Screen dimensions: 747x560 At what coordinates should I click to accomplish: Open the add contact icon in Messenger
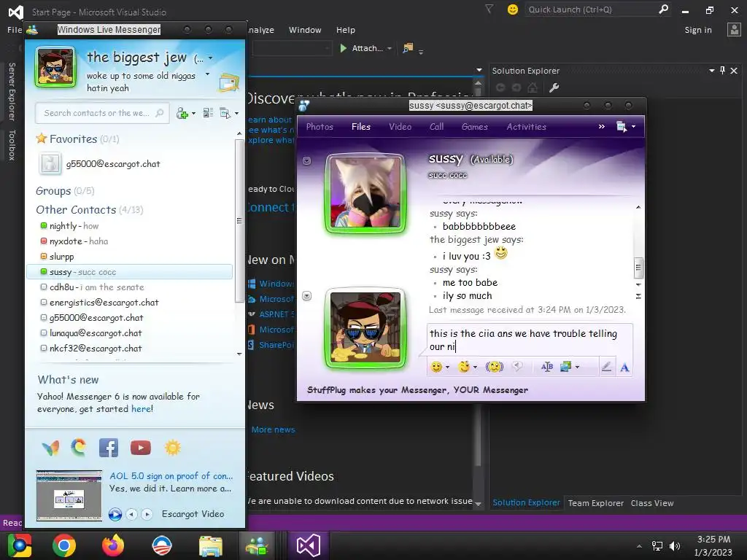[182, 113]
